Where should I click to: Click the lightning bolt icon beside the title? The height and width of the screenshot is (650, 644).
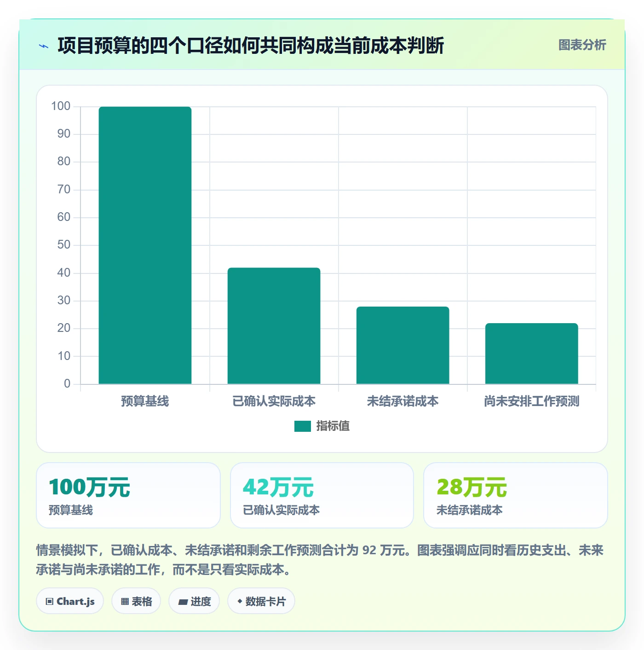click(44, 46)
